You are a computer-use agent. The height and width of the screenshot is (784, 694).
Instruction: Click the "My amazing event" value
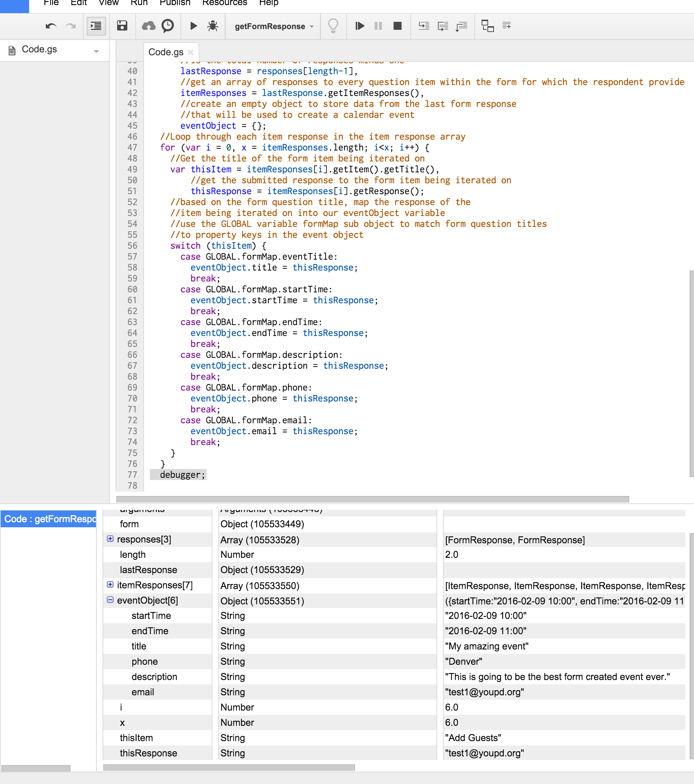point(486,646)
